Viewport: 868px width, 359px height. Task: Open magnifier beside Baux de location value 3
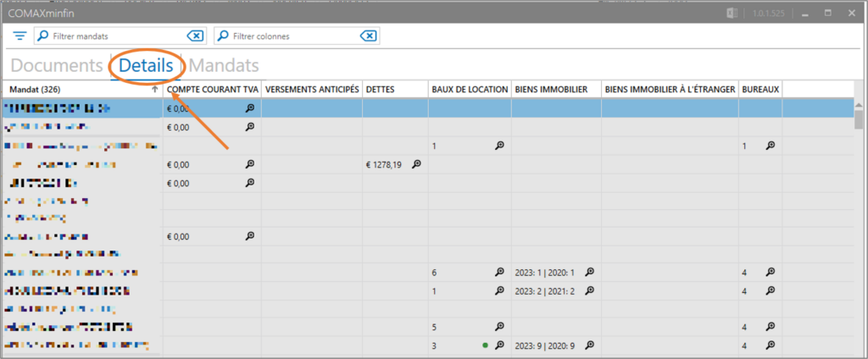tap(500, 345)
